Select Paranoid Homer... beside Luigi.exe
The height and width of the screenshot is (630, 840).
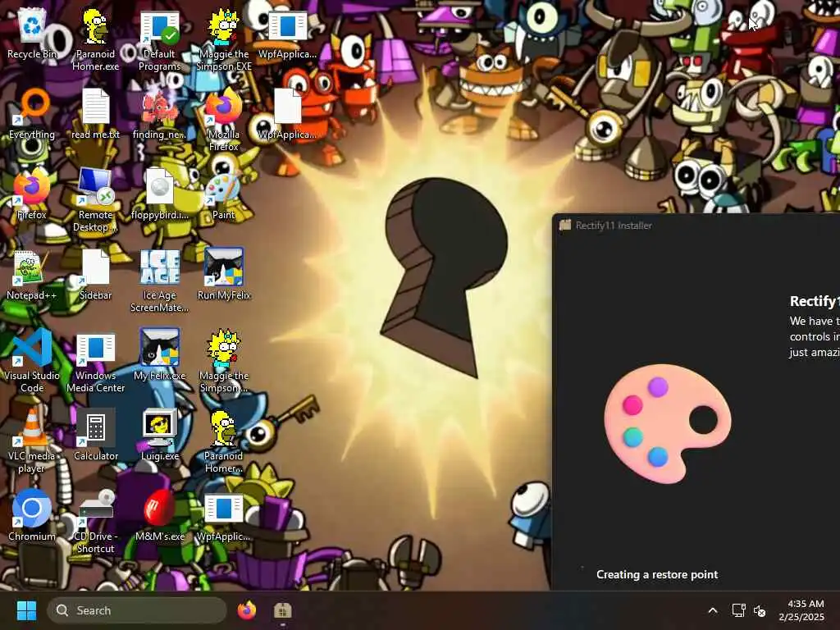tap(223, 442)
